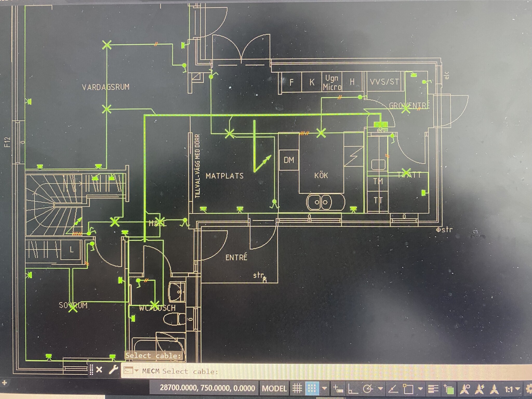
Task: Toggle snap mode in status bar
Action: tap(311, 388)
